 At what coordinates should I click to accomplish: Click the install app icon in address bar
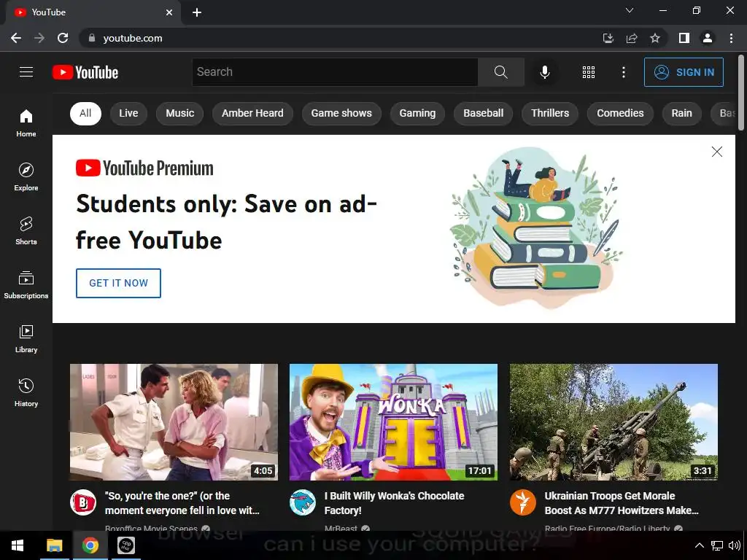(x=608, y=38)
